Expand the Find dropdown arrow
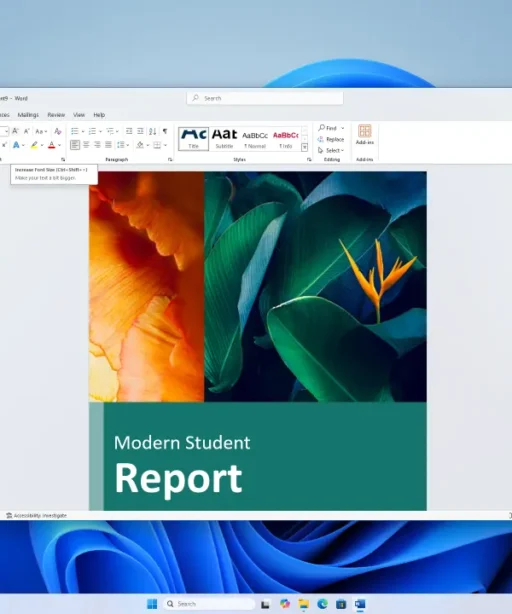Image resolution: width=512 pixels, height=614 pixels. coord(343,128)
